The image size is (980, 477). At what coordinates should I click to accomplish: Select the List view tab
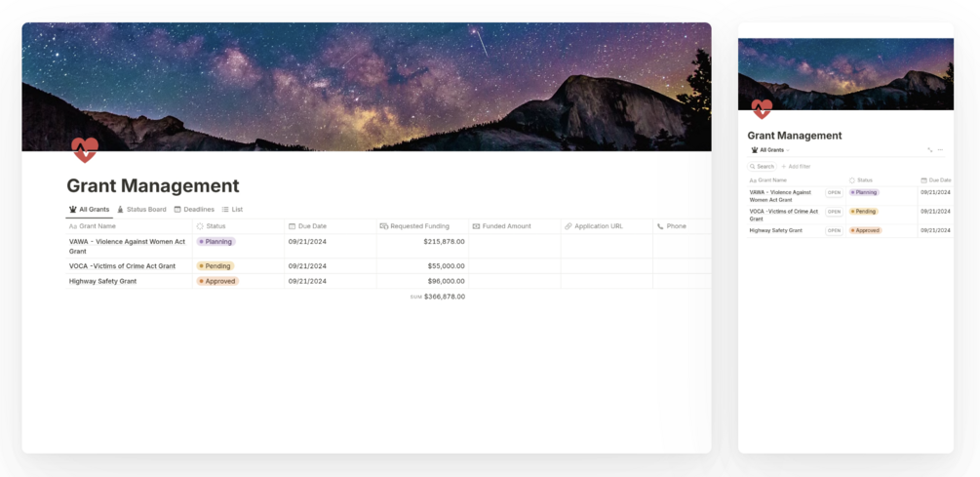click(232, 210)
